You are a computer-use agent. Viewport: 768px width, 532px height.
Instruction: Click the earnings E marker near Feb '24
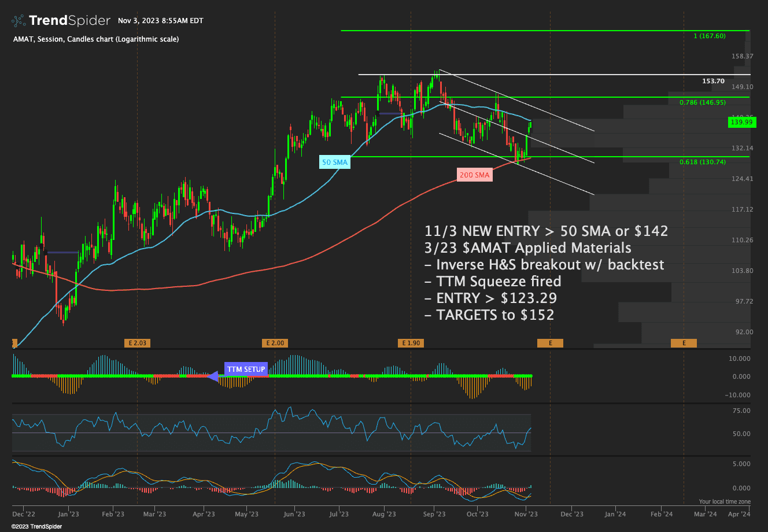[x=684, y=343]
